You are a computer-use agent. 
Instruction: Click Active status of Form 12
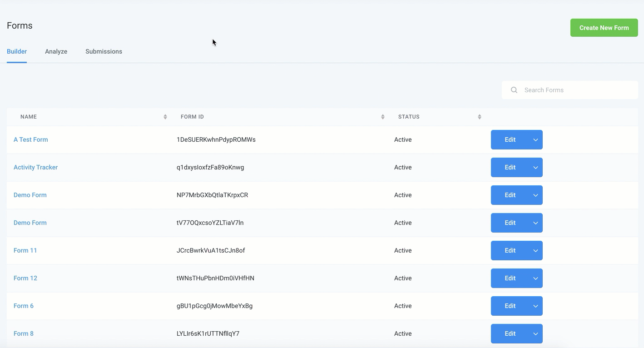[403, 278]
